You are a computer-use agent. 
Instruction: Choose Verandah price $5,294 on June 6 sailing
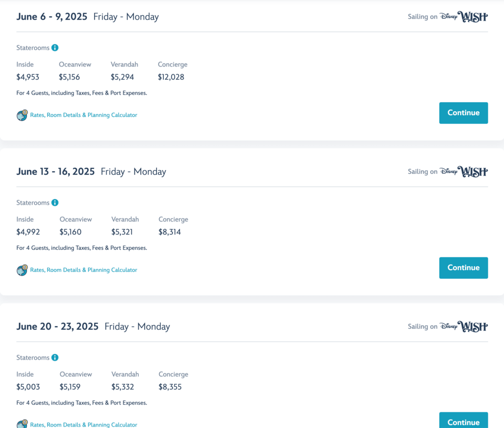pyautogui.click(x=123, y=77)
